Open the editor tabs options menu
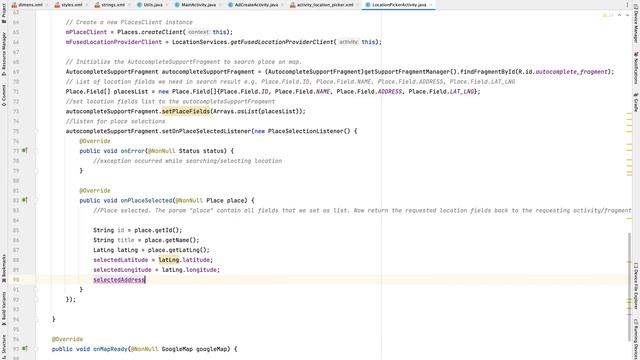The height and width of the screenshot is (360, 640). (x=627, y=5)
